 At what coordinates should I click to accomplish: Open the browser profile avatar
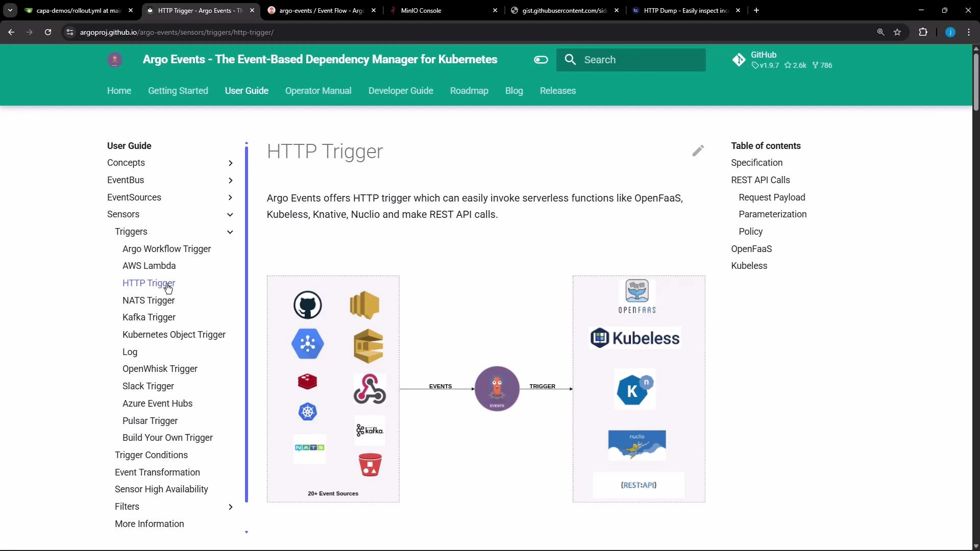coord(950,32)
